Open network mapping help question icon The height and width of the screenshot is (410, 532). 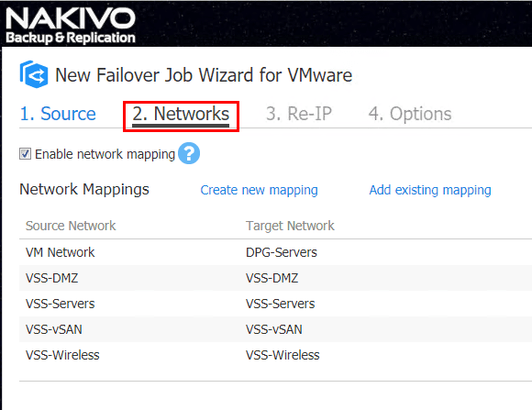point(189,153)
